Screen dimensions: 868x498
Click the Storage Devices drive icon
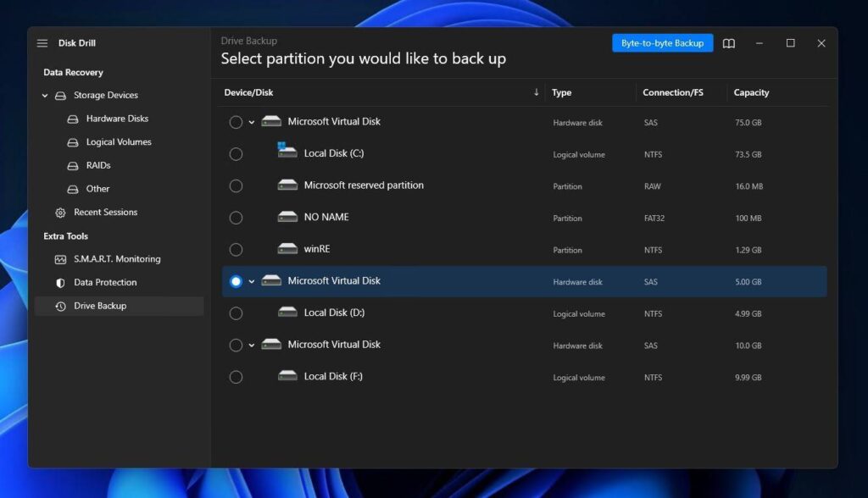click(58, 95)
